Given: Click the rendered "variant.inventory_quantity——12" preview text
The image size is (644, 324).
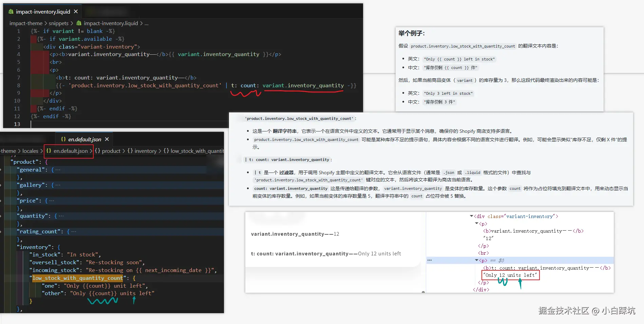Looking at the screenshot, I should point(295,234).
